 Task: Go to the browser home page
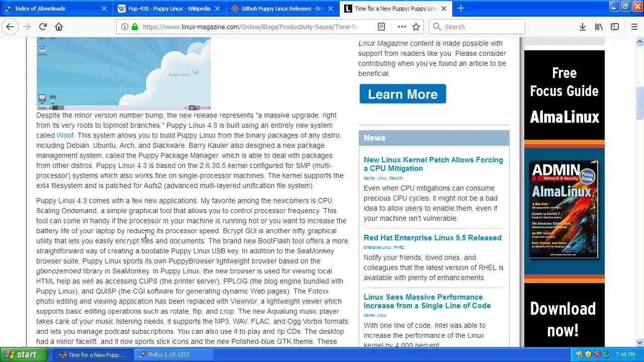[59, 27]
